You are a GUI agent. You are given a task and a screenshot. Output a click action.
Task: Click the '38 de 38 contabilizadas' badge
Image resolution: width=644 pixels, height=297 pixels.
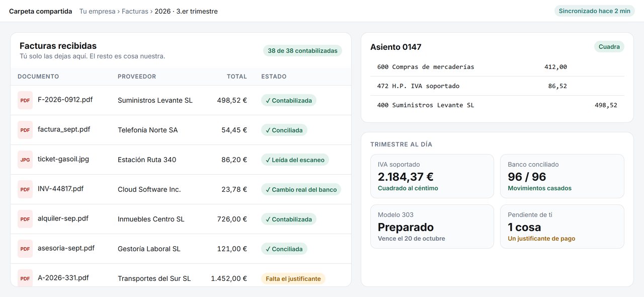tap(302, 50)
